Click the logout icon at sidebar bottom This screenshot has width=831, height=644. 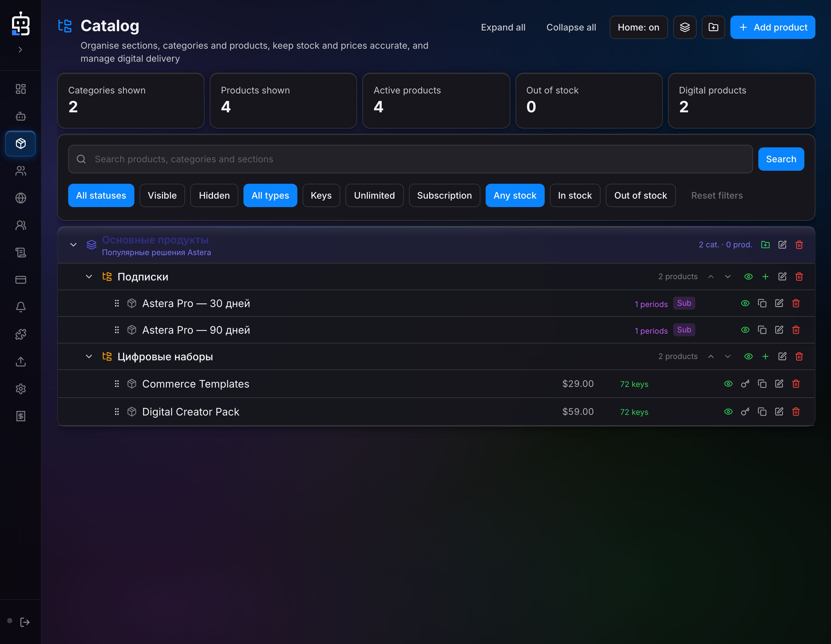[x=25, y=622]
